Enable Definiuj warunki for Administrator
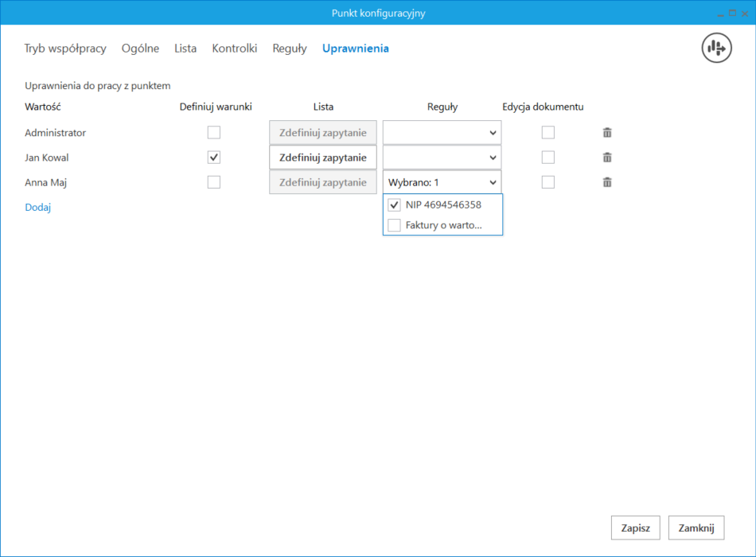The height and width of the screenshot is (557, 756). pos(214,132)
